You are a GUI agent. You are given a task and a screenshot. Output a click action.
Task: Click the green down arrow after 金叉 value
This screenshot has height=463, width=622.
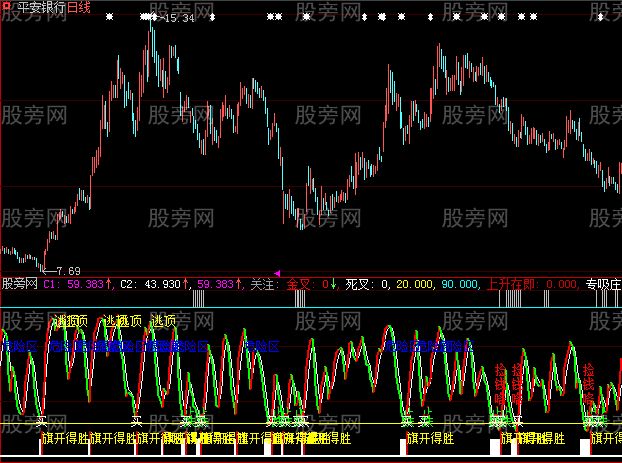click(x=335, y=284)
